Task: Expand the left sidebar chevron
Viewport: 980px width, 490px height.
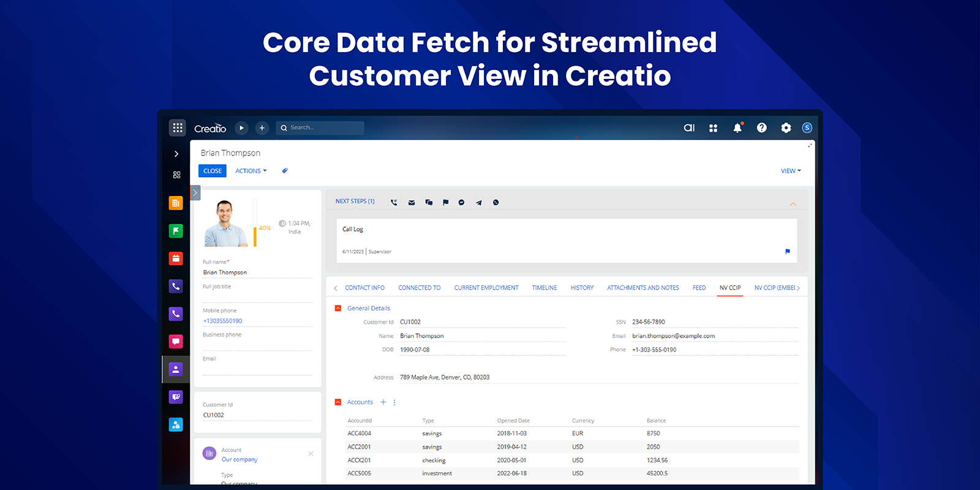Action: click(x=176, y=154)
